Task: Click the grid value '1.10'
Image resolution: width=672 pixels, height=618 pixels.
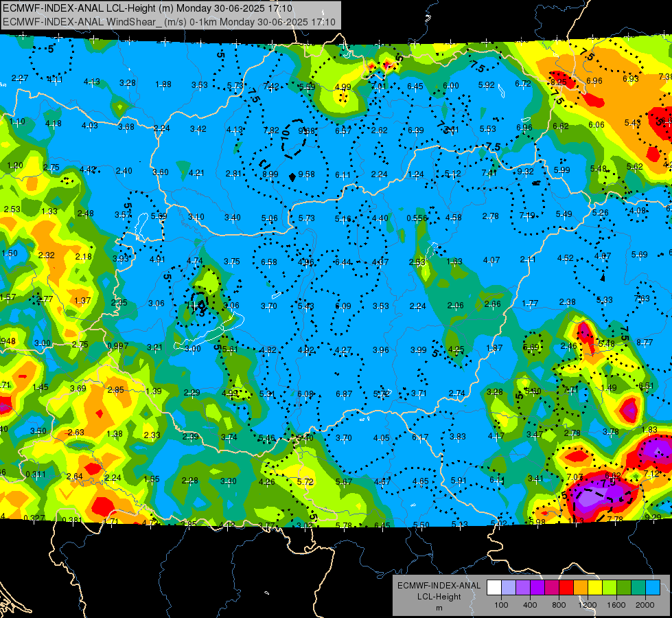Action: tap(17, 122)
